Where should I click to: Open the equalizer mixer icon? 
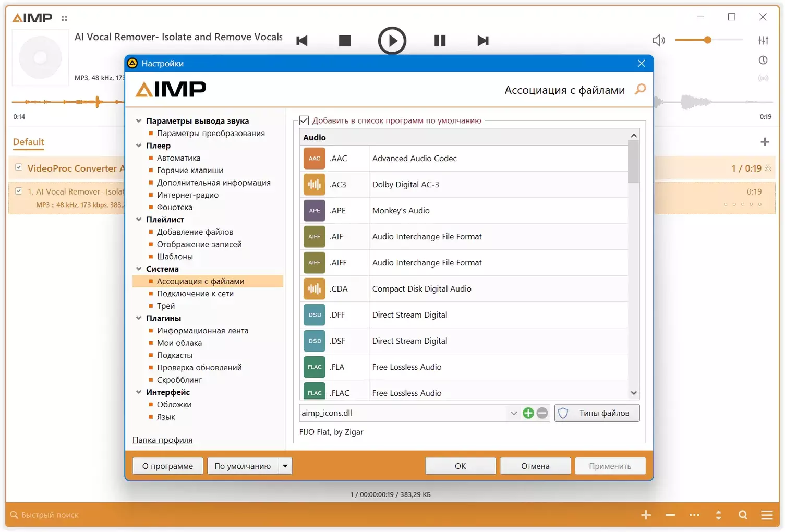pyautogui.click(x=763, y=40)
